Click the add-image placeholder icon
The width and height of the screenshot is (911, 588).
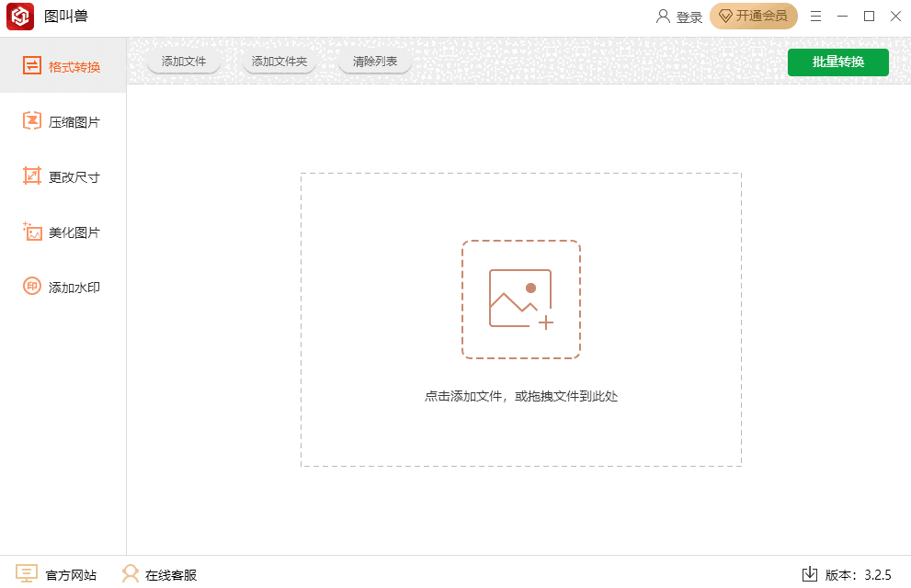click(x=521, y=300)
